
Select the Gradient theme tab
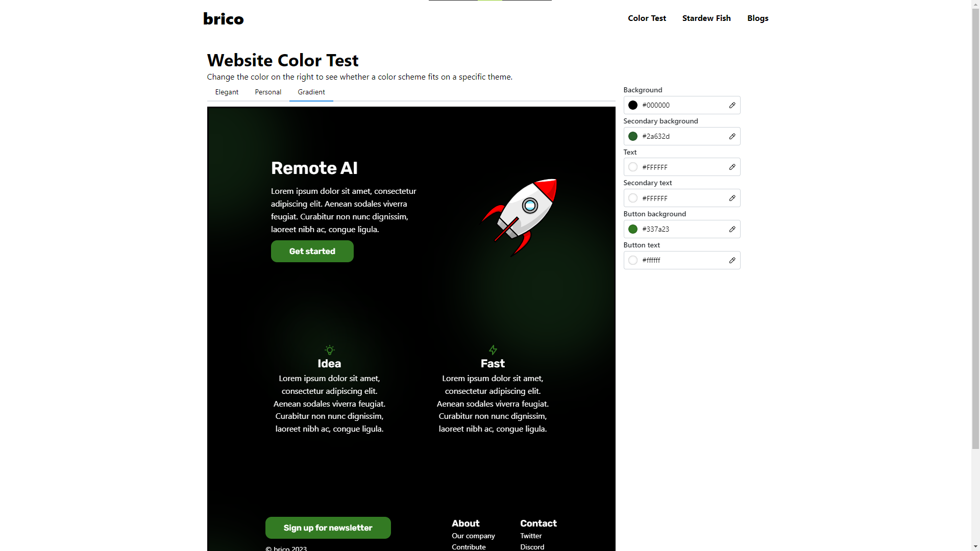click(311, 92)
